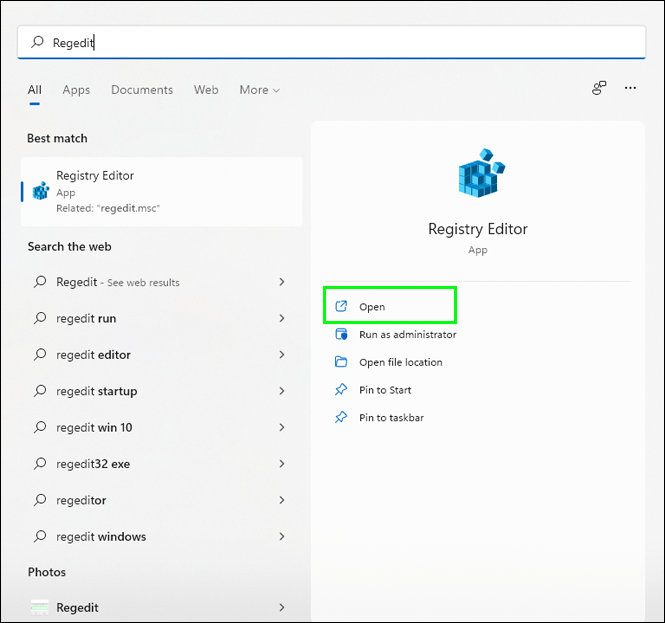Expand the 'regedit windows' chevron
The image size is (665, 623).
pos(282,536)
